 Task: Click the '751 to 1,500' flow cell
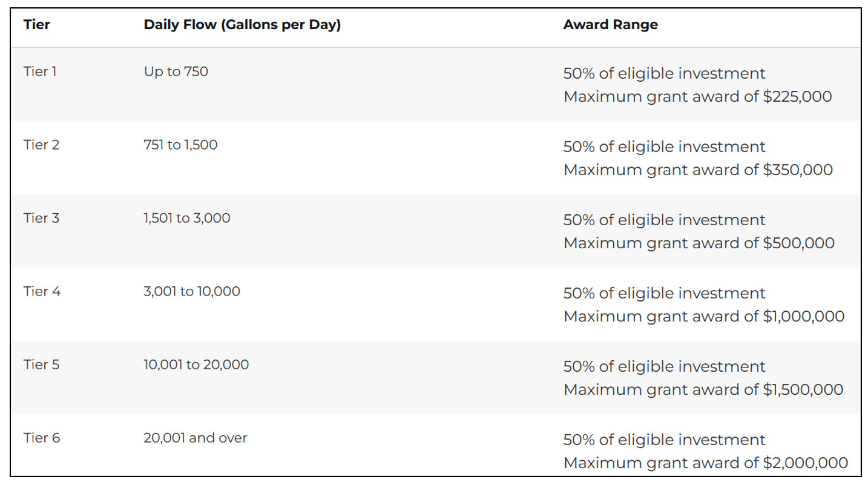pos(180,145)
